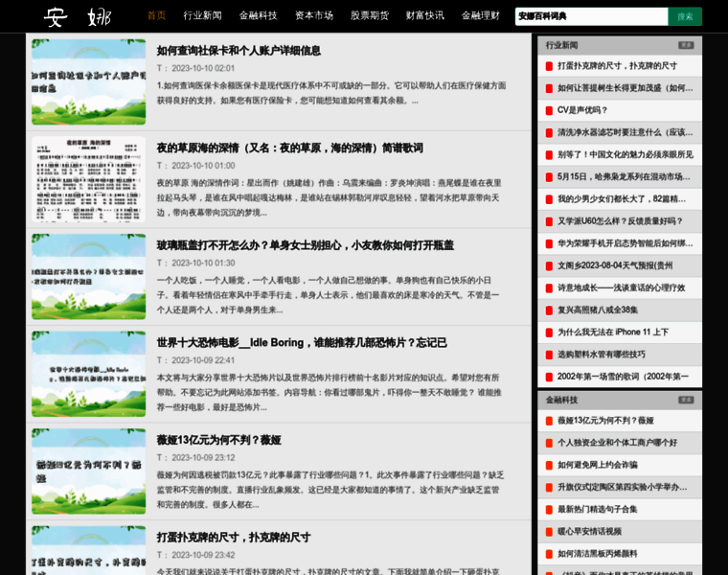The image size is (728, 575).
Task: Open sidebar link 薇娅13亿元为何不判？薇娅
Action: click(x=605, y=421)
